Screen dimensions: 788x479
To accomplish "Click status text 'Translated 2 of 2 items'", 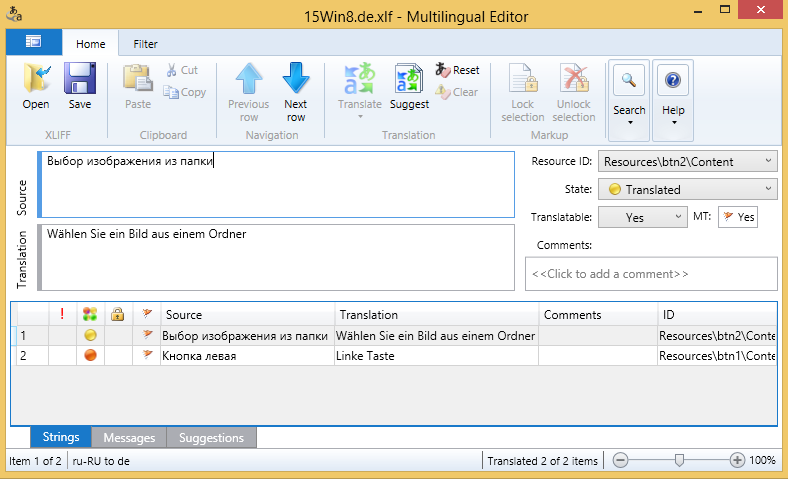I will click(x=542, y=461).
